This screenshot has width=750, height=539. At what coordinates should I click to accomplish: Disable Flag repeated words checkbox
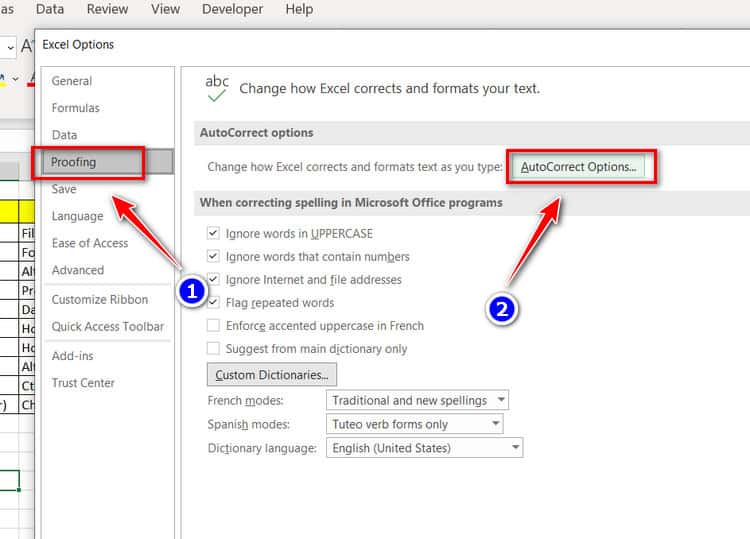tap(213, 302)
